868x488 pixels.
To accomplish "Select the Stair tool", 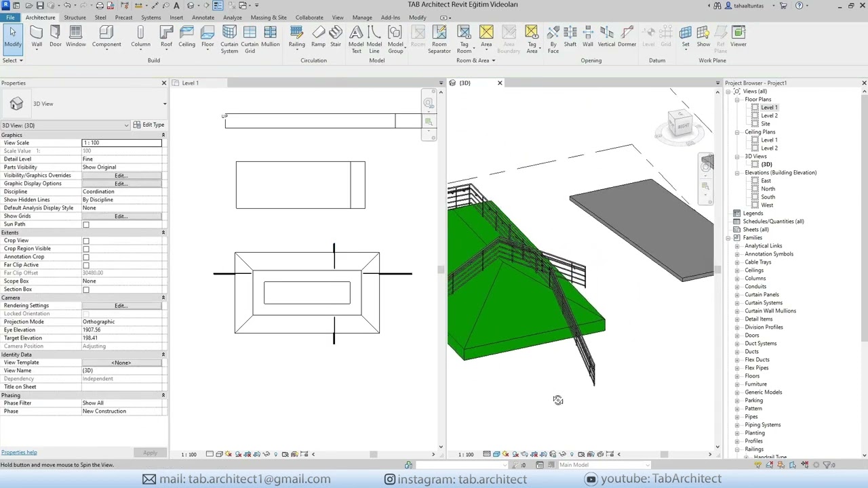I will [336, 37].
